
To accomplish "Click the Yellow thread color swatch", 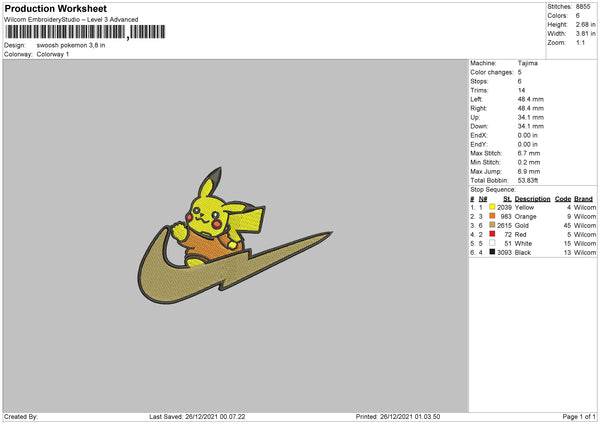I will click(x=492, y=207).
